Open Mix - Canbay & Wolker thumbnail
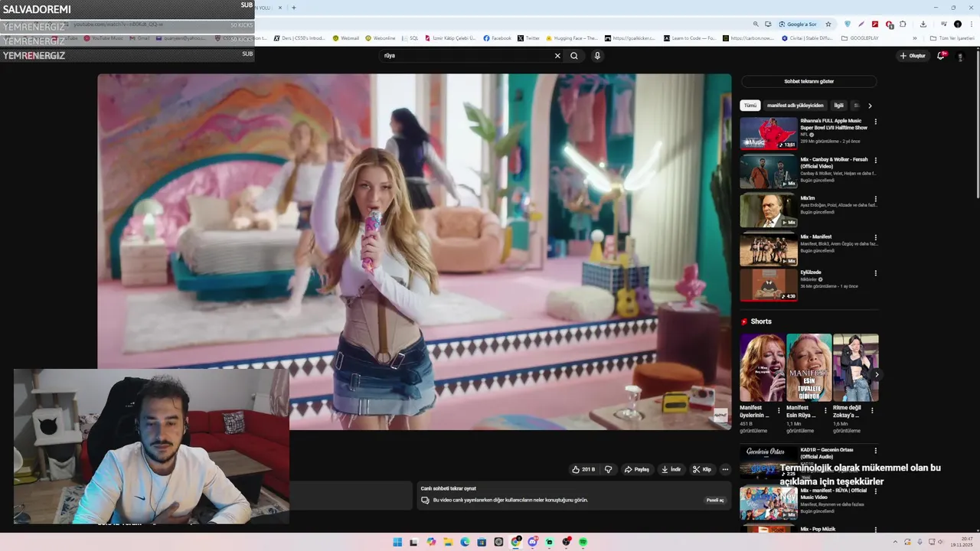The width and height of the screenshot is (980, 551). point(769,172)
